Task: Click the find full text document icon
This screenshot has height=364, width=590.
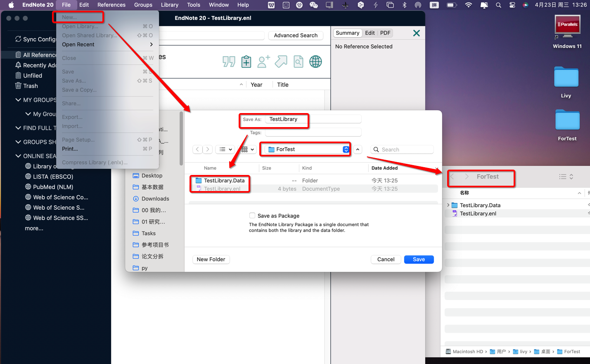Action: [298, 61]
